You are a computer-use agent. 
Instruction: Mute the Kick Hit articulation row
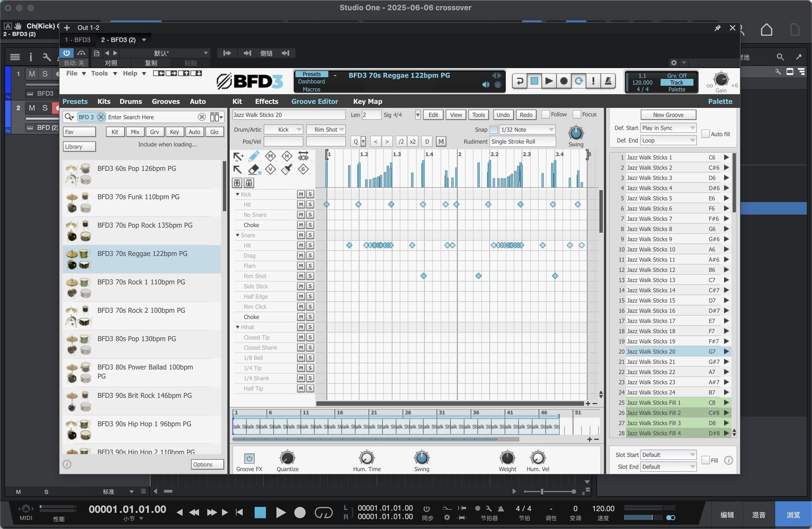click(x=301, y=204)
